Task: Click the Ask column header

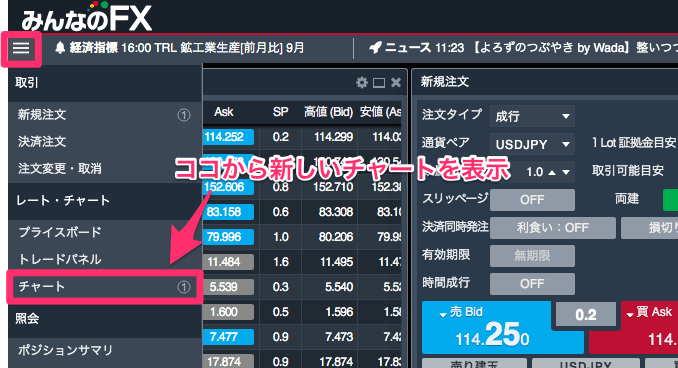Action: pos(224,112)
